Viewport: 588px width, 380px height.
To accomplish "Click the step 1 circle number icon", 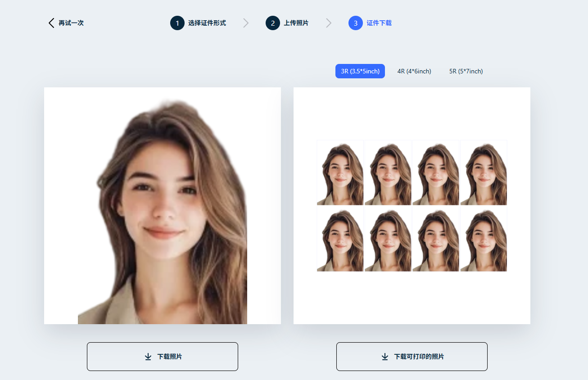I will pos(177,23).
